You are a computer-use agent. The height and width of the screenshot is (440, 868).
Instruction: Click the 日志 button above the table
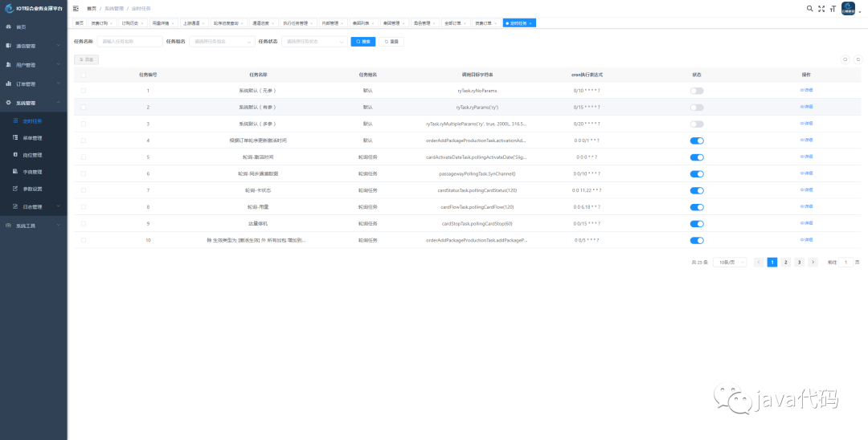pos(86,59)
